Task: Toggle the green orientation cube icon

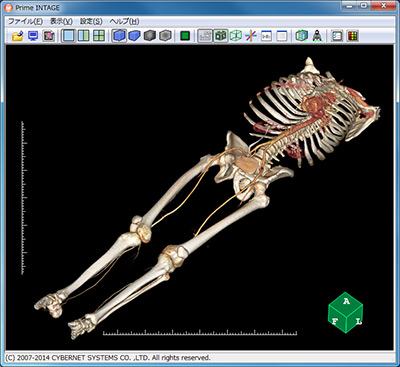Action: click(x=221, y=36)
